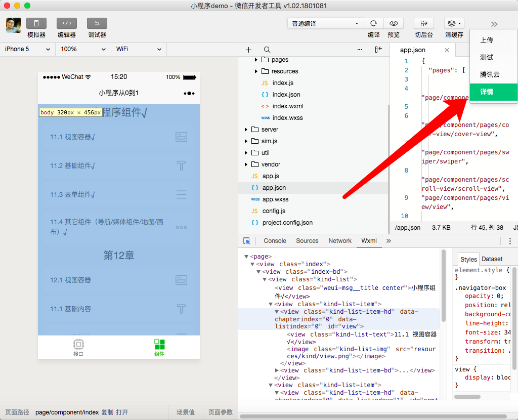Tap the 接口 tab in simulator
The width and height of the screenshot is (518, 420).
[78, 347]
